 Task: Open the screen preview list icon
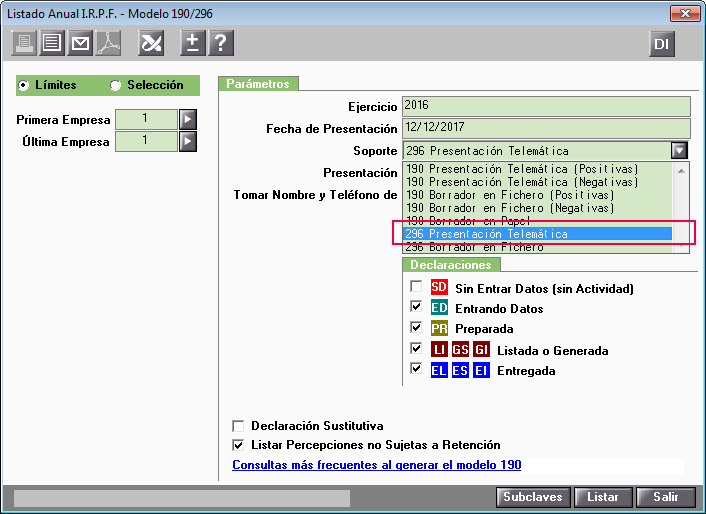[x=52, y=43]
